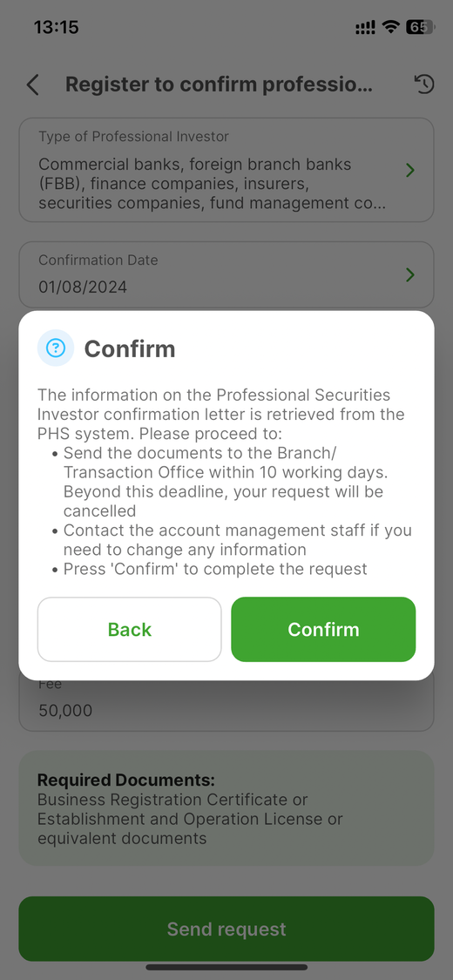The height and width of the screenshot is (980, 453).
Task: Expand Type of Professional Investor chevron
Action: point(410,170)
